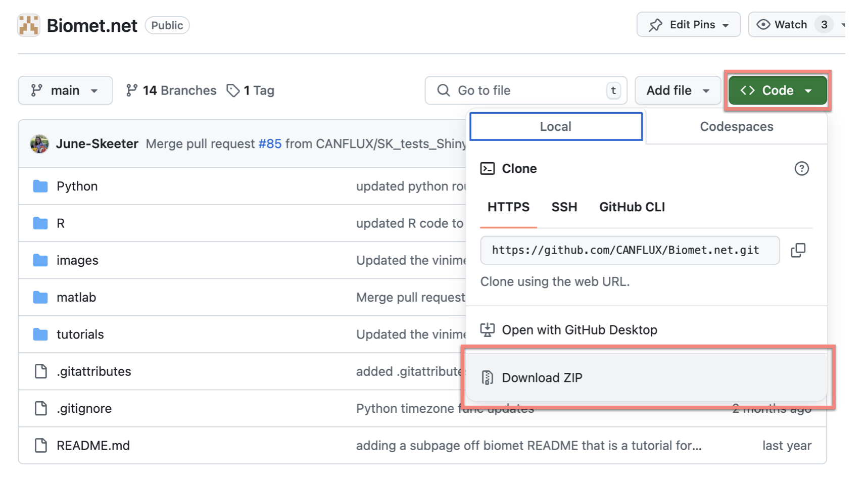
Task: Click the .gitattributes file icon
Action: pos(41,371)
